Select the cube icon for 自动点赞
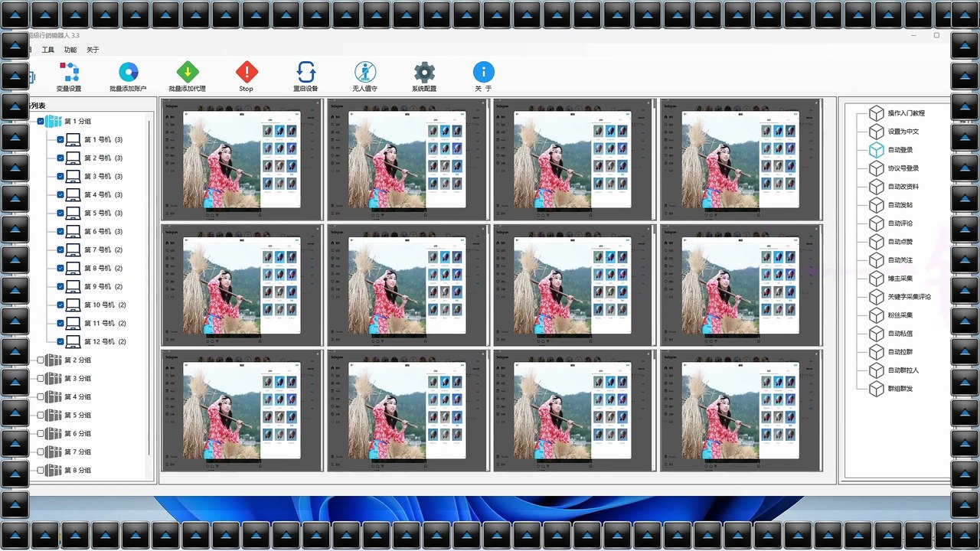980x551 pixels. (x=876, y=242)
